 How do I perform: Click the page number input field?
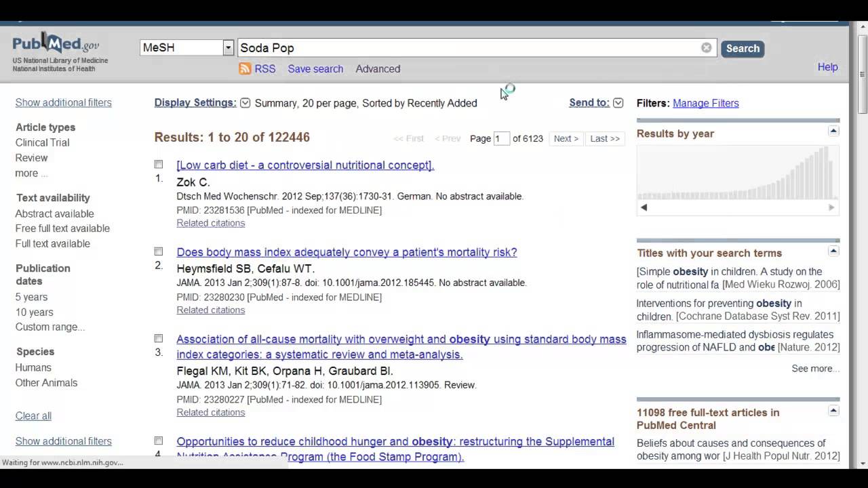(501, 138)
